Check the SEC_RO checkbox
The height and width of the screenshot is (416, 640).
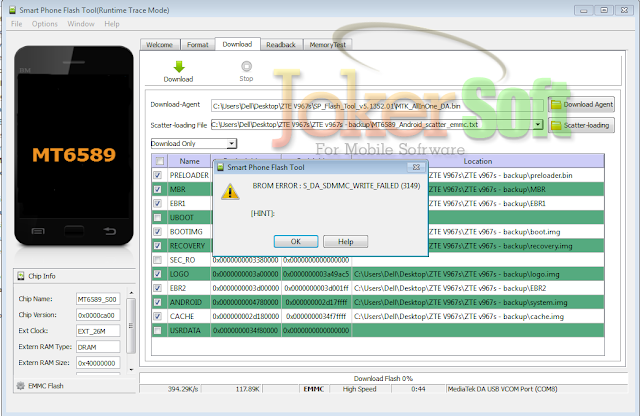(158, 260)
